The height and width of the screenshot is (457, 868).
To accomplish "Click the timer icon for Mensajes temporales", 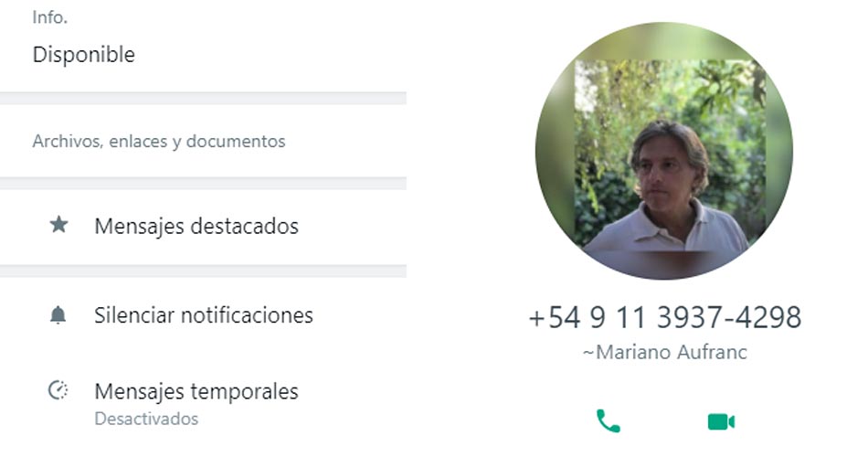I will (58, 390).
